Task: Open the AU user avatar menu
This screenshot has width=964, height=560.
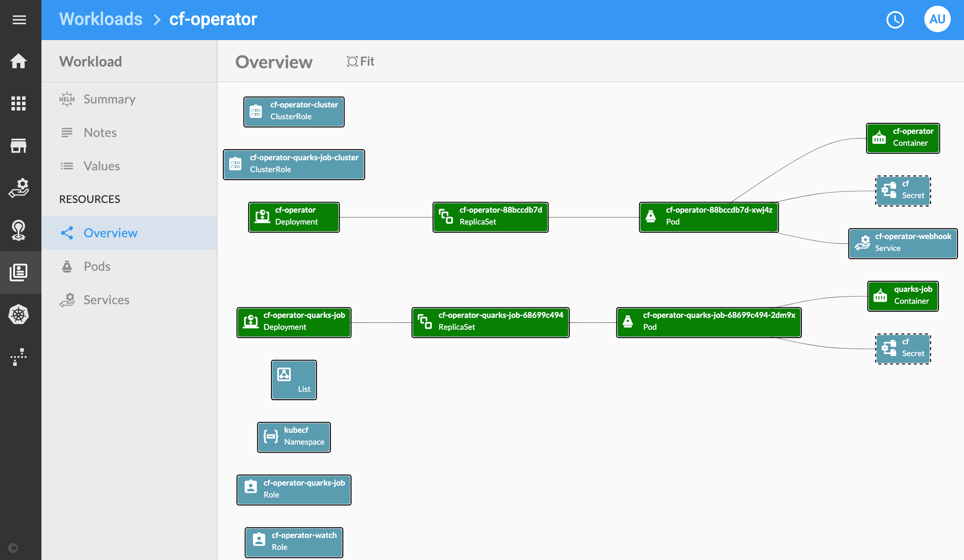Action: pyautogui.click(x=937, y=19)
